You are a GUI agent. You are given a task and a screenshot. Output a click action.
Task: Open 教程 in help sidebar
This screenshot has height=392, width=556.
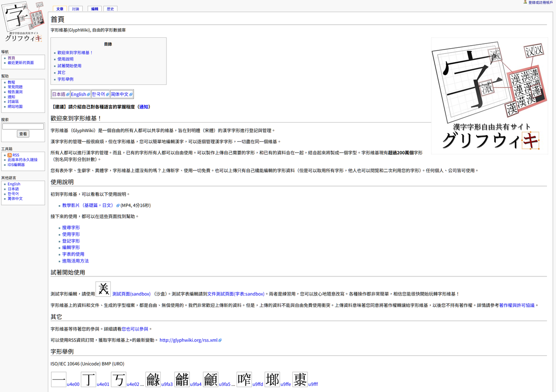11,82
